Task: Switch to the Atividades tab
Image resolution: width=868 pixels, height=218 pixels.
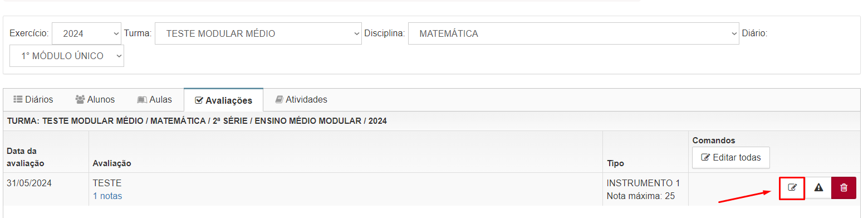Action: click(x=301, y=100)
